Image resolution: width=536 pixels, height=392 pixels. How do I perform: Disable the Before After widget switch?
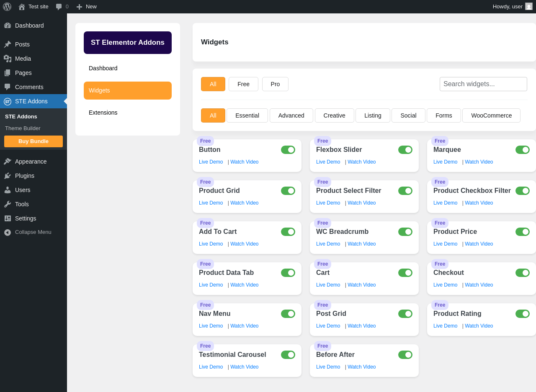click(405, 355)
